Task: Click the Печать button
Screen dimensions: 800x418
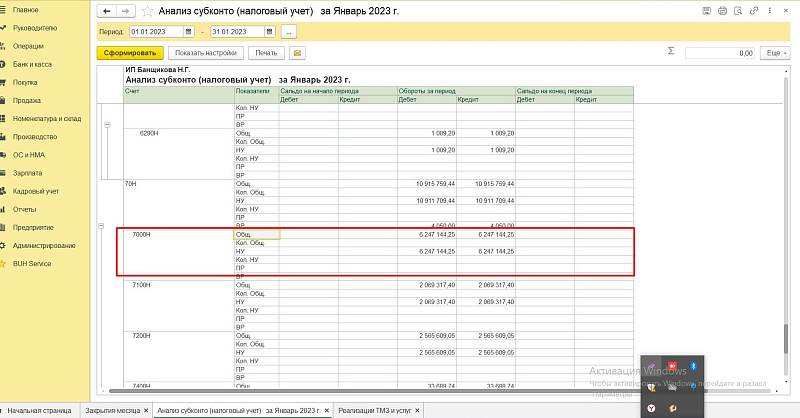Action: pos(266,52)
